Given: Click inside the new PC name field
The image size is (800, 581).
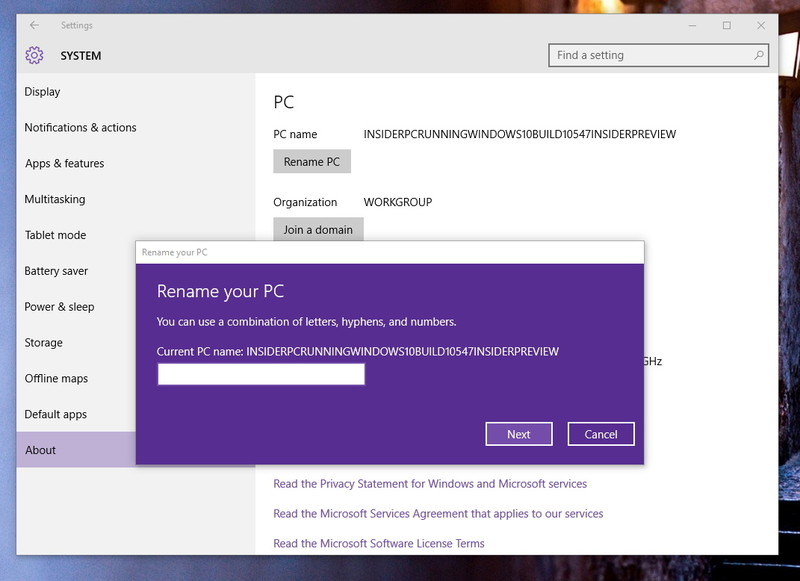Looking at the screenshot, I should coord(261,374).
